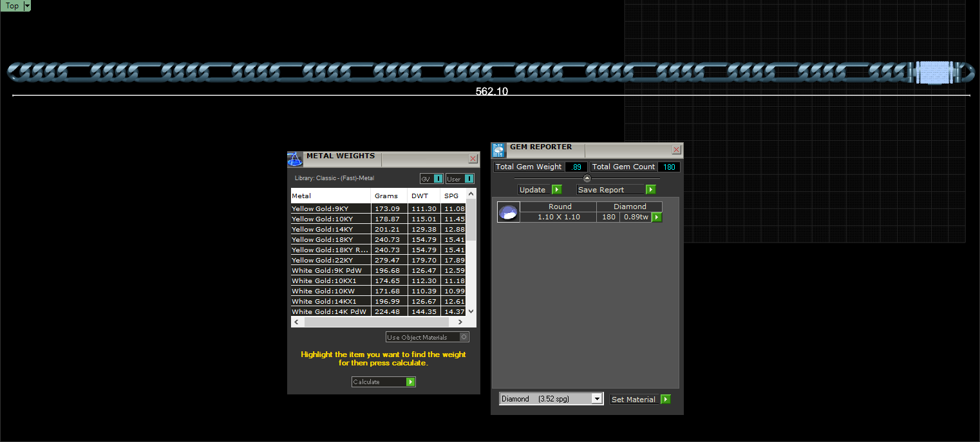Open the Top viewport dropdown arrow
The width and height of the screenshot is (980, 442).
pos(27,6)
